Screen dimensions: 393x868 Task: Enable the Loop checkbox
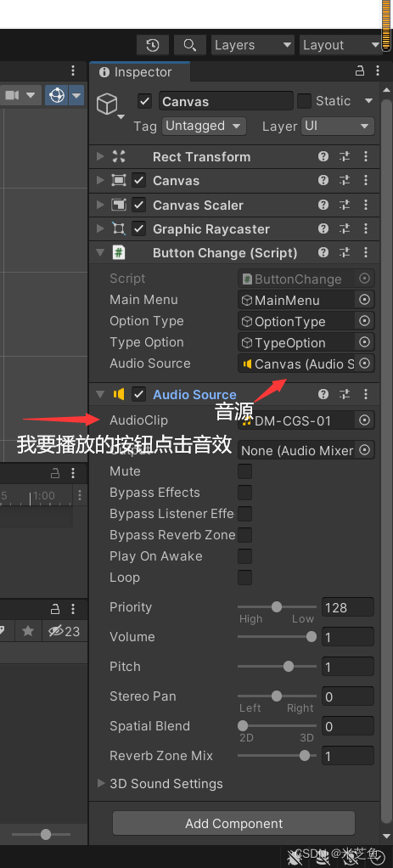coord(244,578)
